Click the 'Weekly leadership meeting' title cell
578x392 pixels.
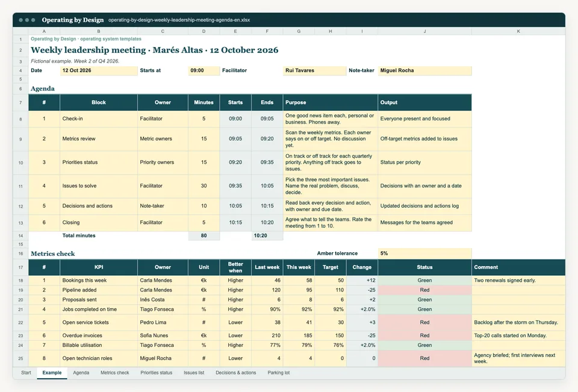point(155,50)
